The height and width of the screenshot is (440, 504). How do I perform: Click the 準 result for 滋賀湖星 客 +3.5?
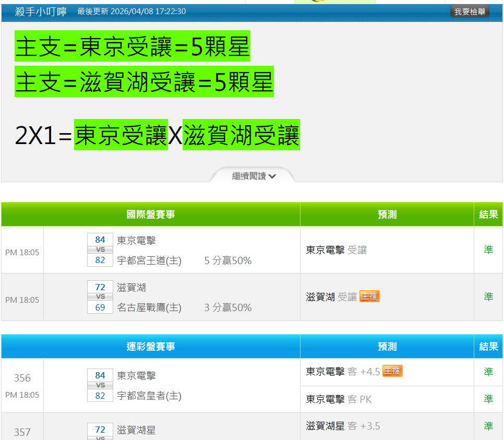[488, 426]
